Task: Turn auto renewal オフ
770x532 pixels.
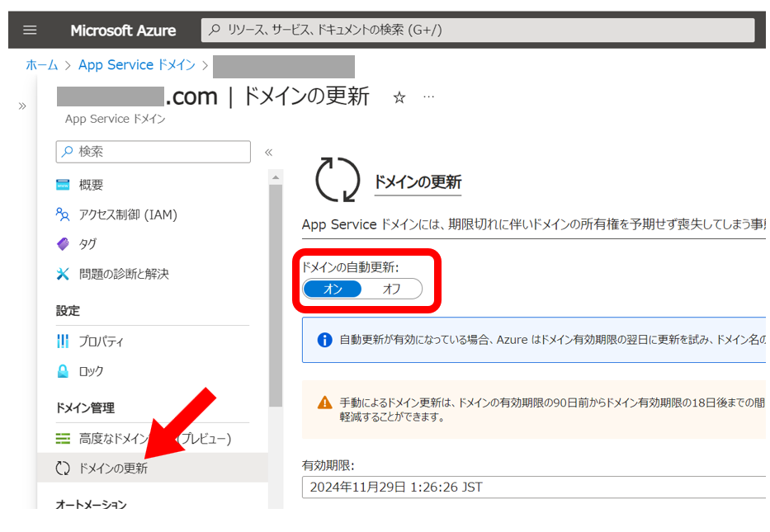Action: [x=391, y=289]
